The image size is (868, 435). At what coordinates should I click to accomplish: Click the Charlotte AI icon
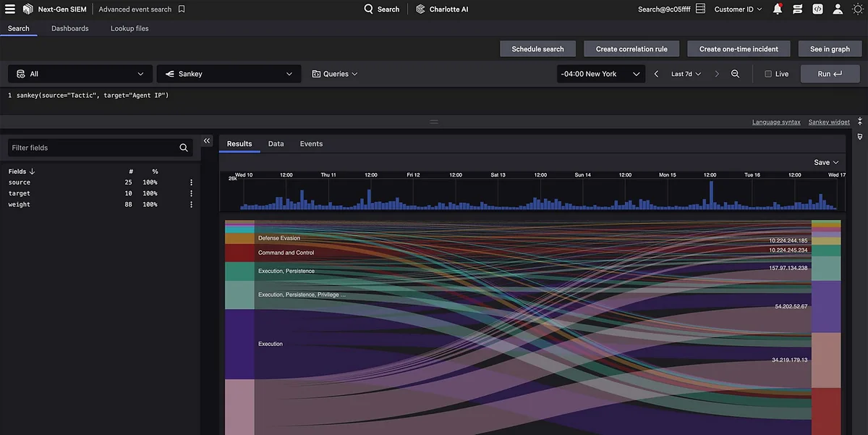(419, 9)
